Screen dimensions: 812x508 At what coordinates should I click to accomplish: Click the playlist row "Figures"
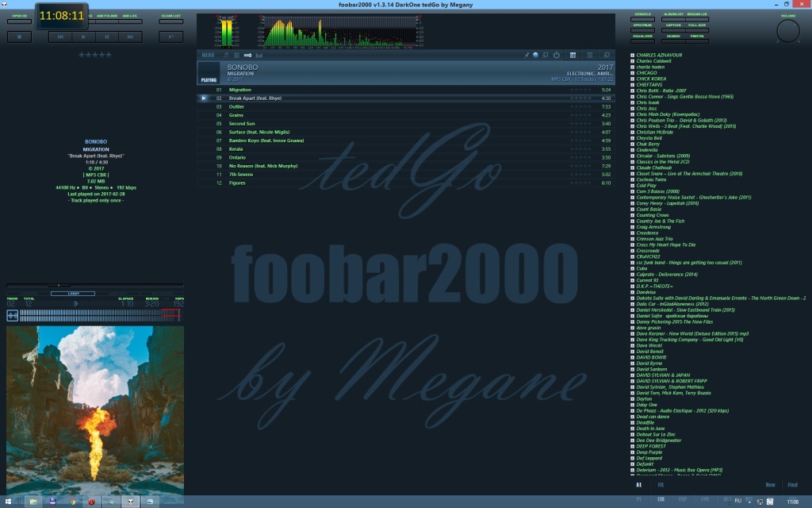pos(405,183)
